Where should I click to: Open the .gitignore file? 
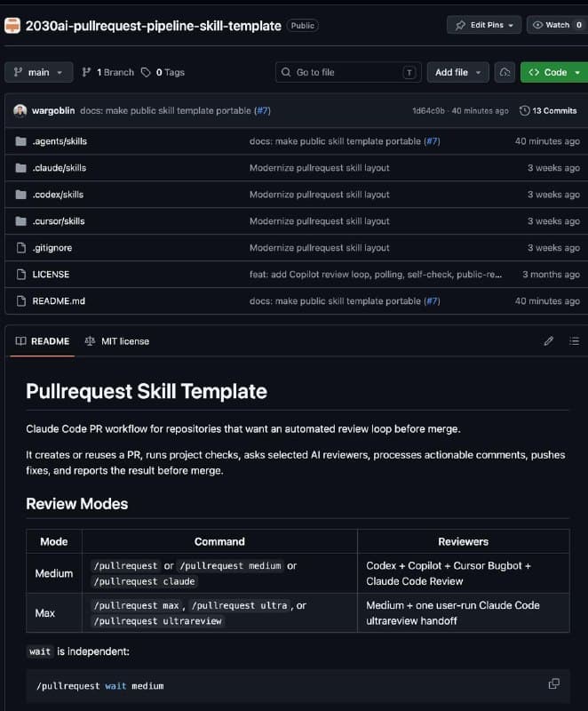tap(52, 248)
